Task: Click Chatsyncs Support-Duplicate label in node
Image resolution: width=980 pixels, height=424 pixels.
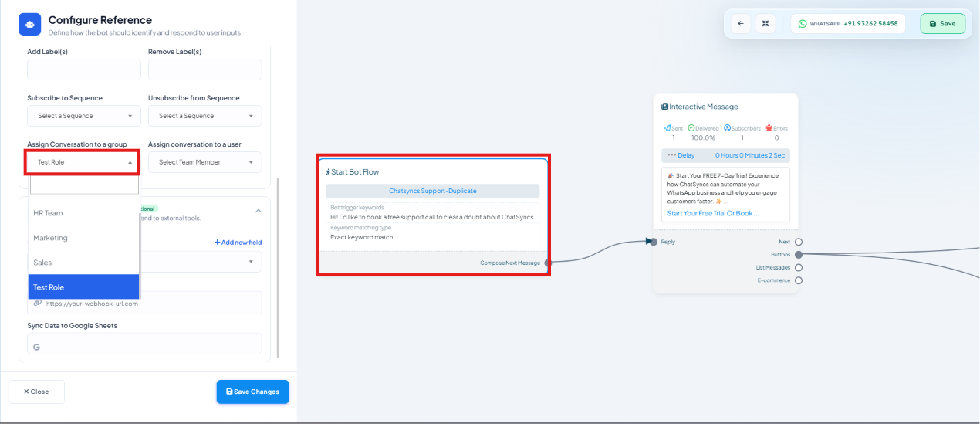Action: pos(433,191)
